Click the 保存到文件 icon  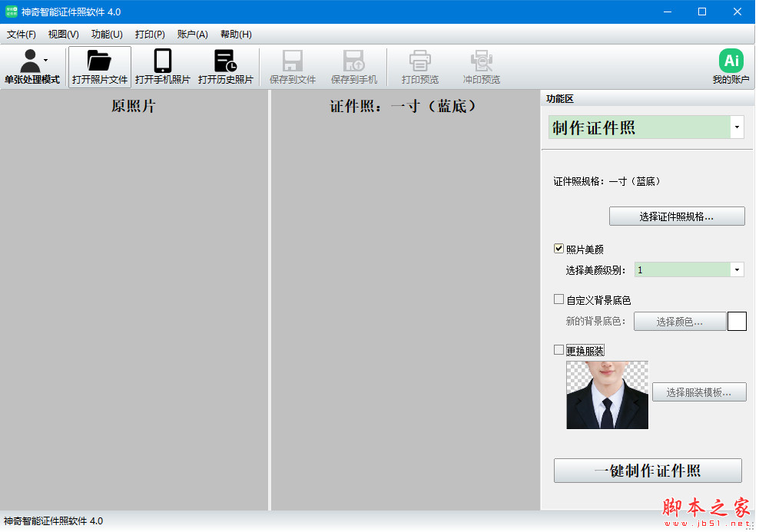(x=292, y=66)
